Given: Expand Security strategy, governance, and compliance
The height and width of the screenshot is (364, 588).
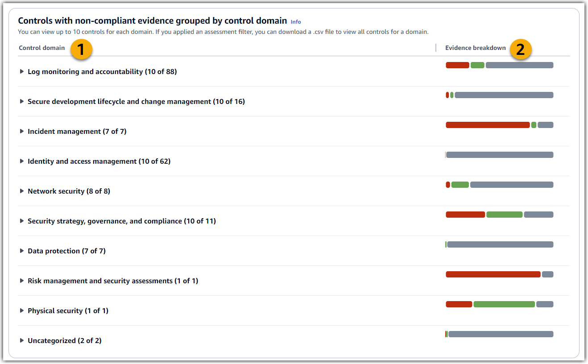Looking at the screenshot, I should coord(22,221).
